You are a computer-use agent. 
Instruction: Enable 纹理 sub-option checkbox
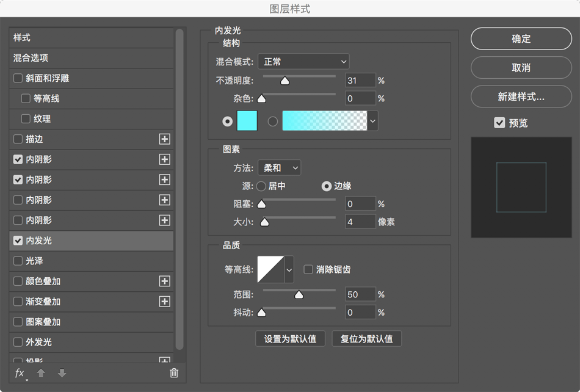[x=26, y=118]
